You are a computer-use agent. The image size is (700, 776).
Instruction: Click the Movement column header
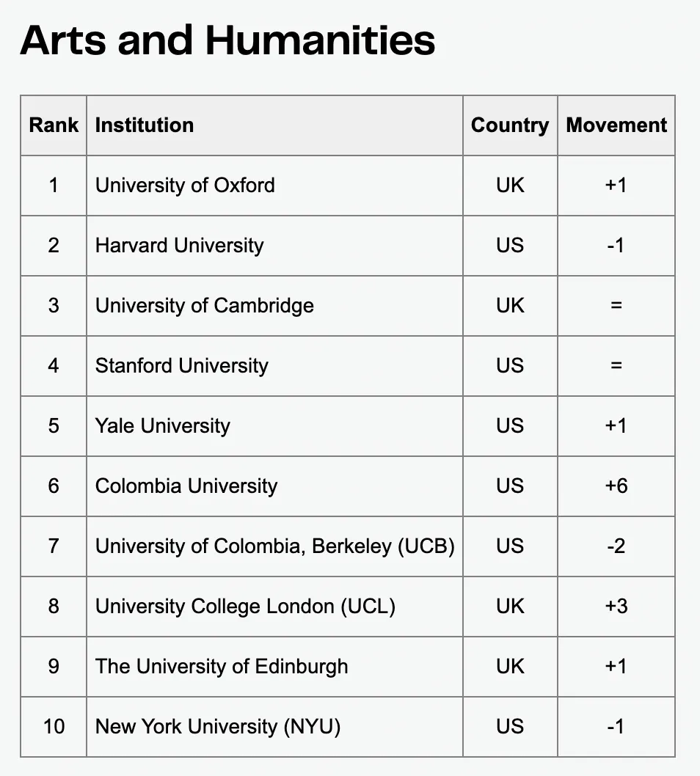click(616, 125)
